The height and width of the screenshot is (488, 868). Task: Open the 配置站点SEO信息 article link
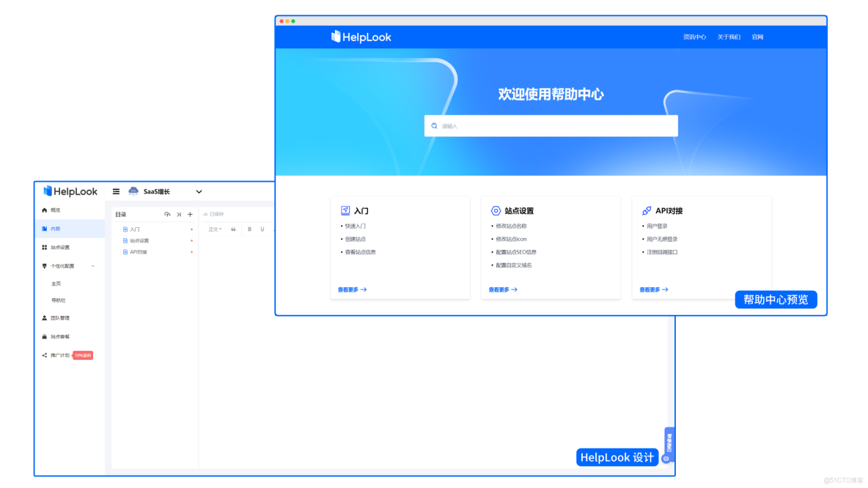coord(516,252)
